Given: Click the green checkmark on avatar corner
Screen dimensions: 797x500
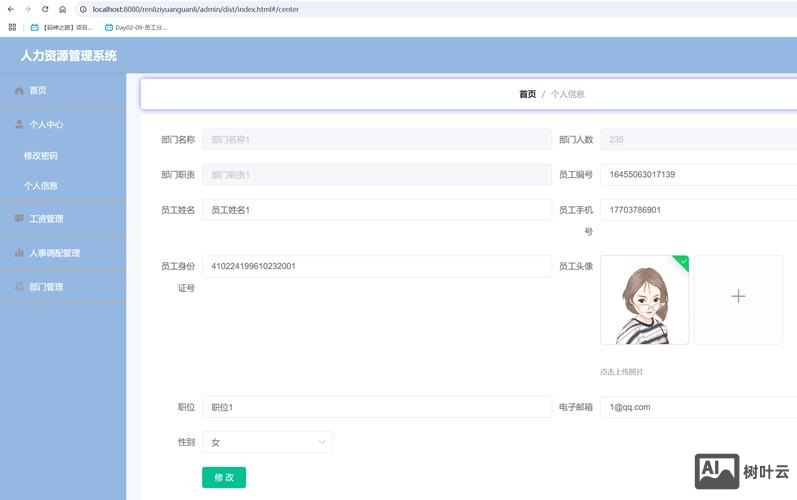Looking at the screenshot, I should [683, 261].
